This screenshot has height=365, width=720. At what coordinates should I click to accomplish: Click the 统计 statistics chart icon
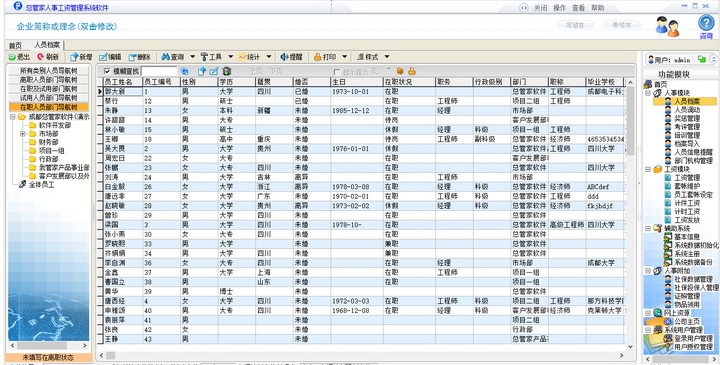point(242,57)
